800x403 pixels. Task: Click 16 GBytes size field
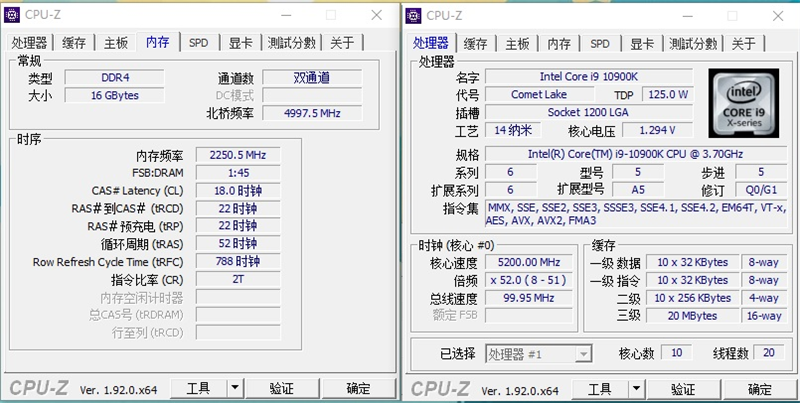(x=114, y=95)
